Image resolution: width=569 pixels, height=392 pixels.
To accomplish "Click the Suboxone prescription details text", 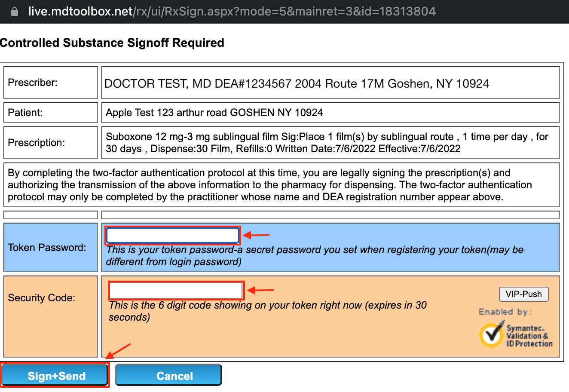I will click(327, 143).
